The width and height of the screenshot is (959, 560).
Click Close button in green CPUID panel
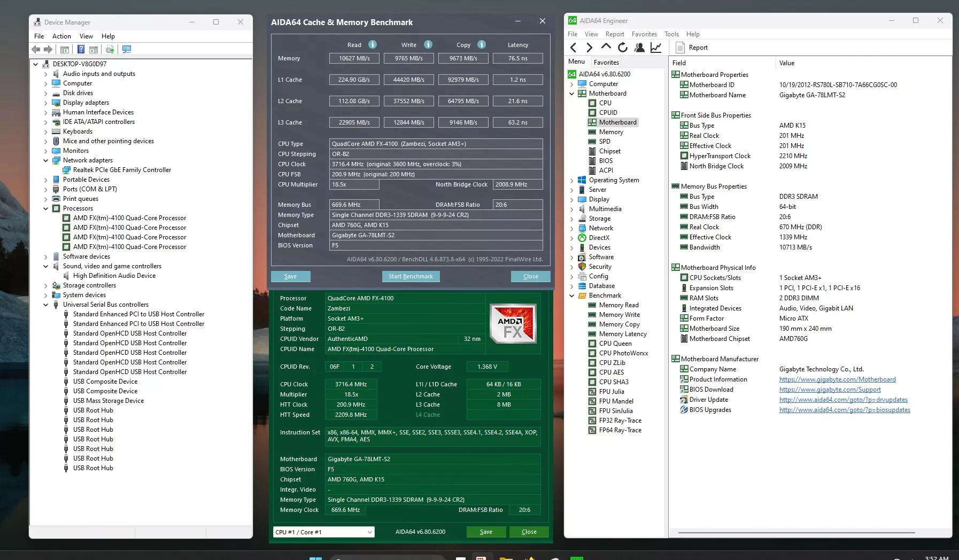(529, 532)
